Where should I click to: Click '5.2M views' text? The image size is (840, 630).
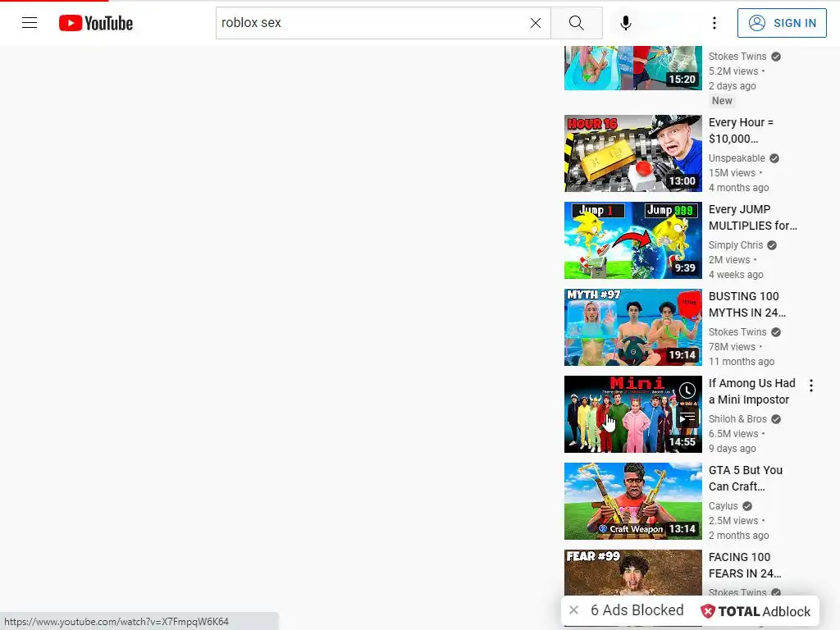[733, 71]
